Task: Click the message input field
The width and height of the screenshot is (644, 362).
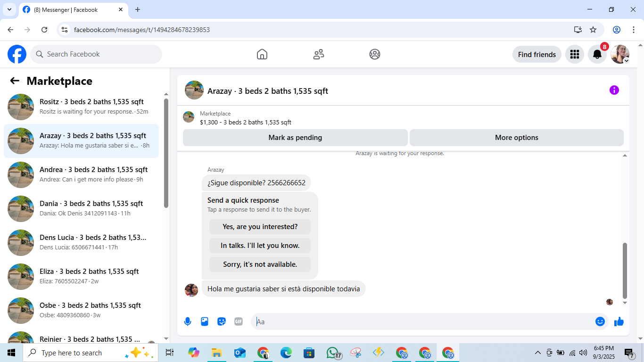Action: [424, 321]
